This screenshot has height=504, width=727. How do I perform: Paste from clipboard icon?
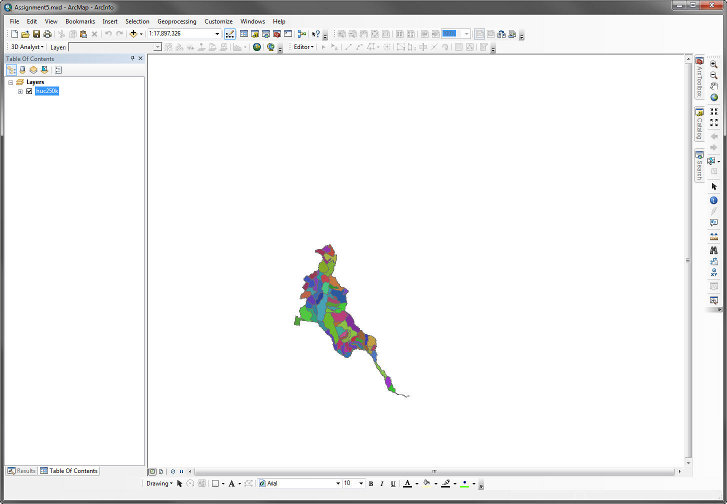pyautogui.click(x=83, y=34)
